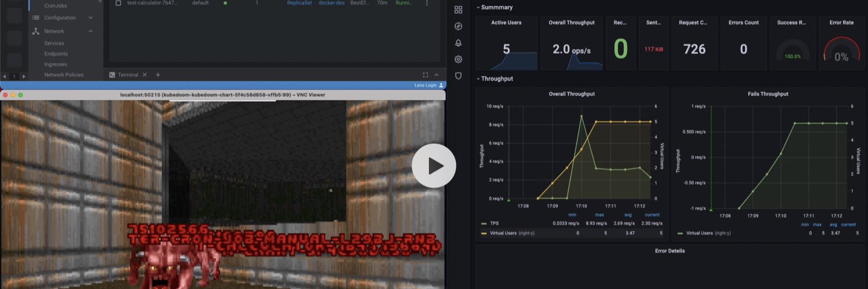Viewport: 868px width, 289px height.
Task: Open Ingresses under Network
Action: click(x=56, y=64)
